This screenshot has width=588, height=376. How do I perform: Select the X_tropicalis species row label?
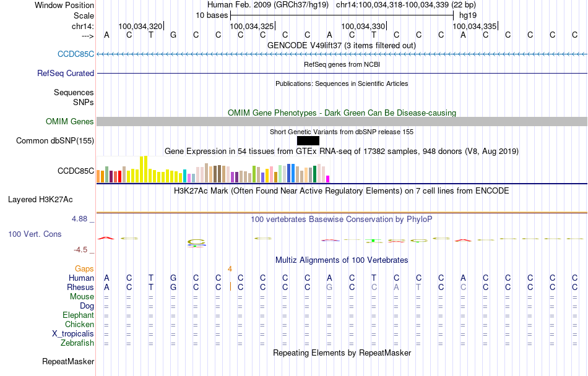(73, 334)
